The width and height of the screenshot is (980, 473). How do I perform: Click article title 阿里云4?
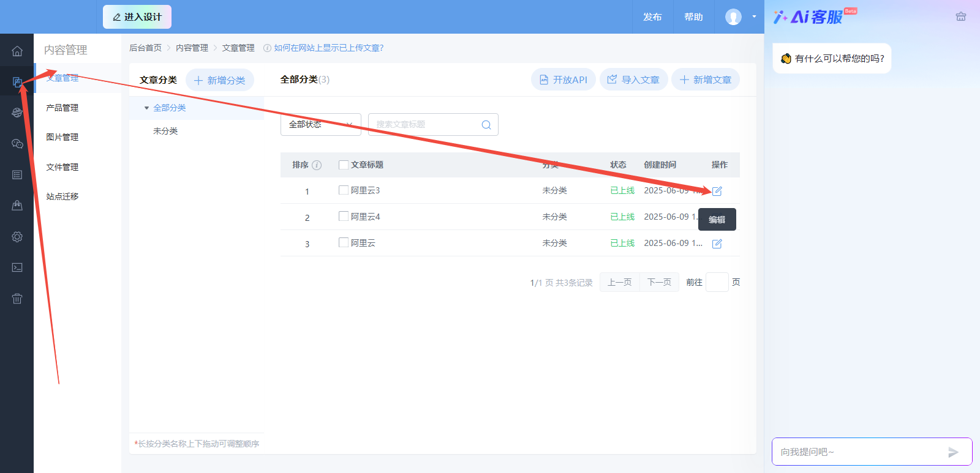point(366,217)
